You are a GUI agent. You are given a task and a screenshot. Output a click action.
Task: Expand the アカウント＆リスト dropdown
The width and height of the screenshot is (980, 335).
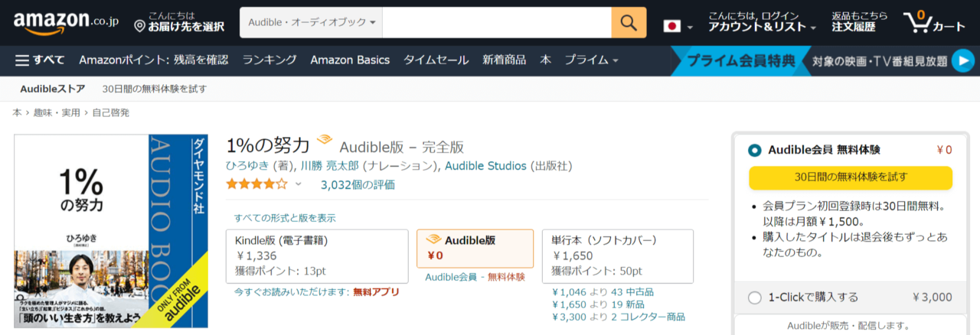coord(762,27)
